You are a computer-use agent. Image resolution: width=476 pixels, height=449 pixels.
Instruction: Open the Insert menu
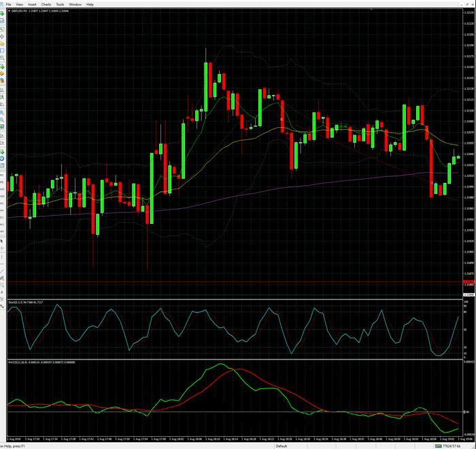[32, 5]
